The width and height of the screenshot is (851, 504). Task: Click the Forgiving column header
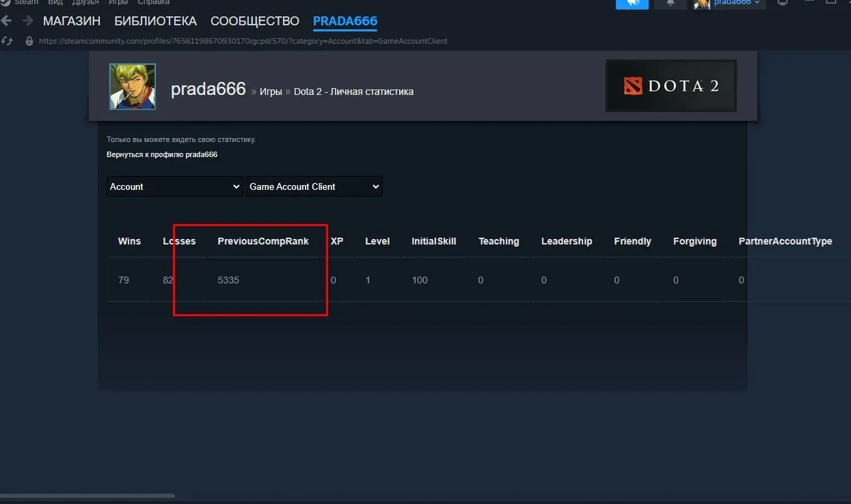(695, 241)
